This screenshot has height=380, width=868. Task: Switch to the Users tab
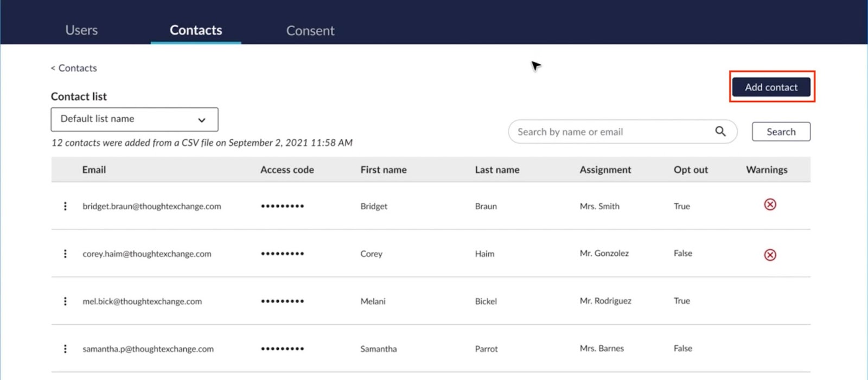coord(81,30)
